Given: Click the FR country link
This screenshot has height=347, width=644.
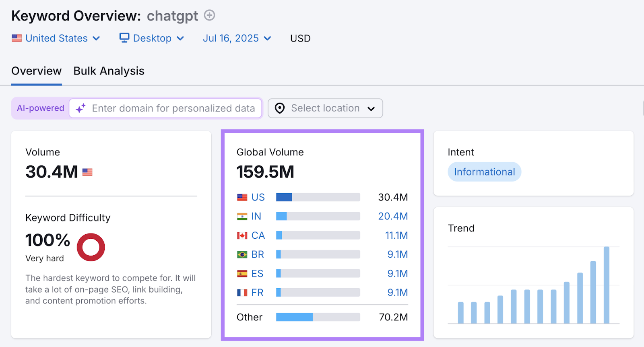Looking at the screenshot, I should tap(257, 293).
